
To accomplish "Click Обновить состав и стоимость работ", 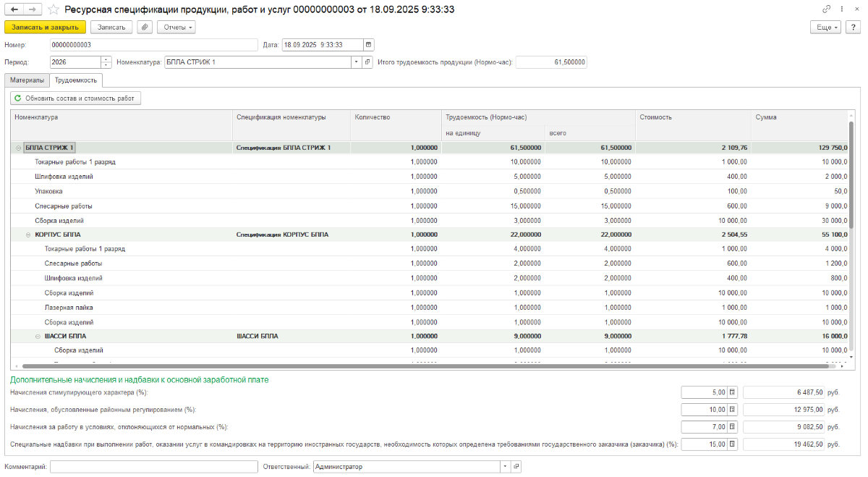I will pyautogui.click(x=75, y=98).
